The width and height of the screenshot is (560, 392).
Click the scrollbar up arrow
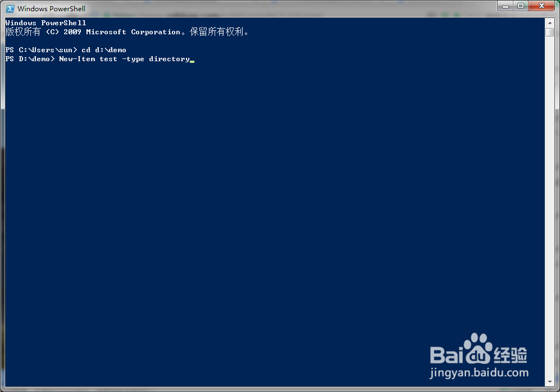click(550, 23)
